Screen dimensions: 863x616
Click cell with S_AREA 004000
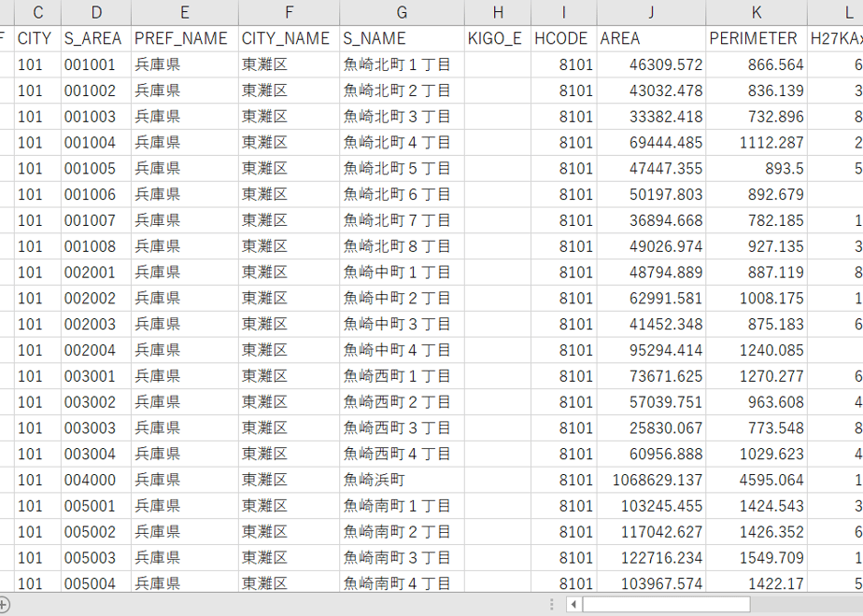pos(96,480)
